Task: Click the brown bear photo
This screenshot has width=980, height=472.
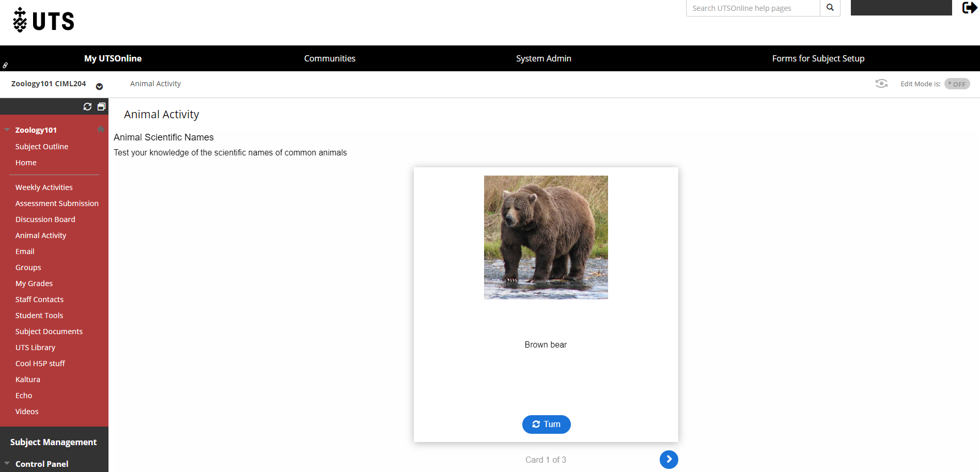Action: point(546,238)
